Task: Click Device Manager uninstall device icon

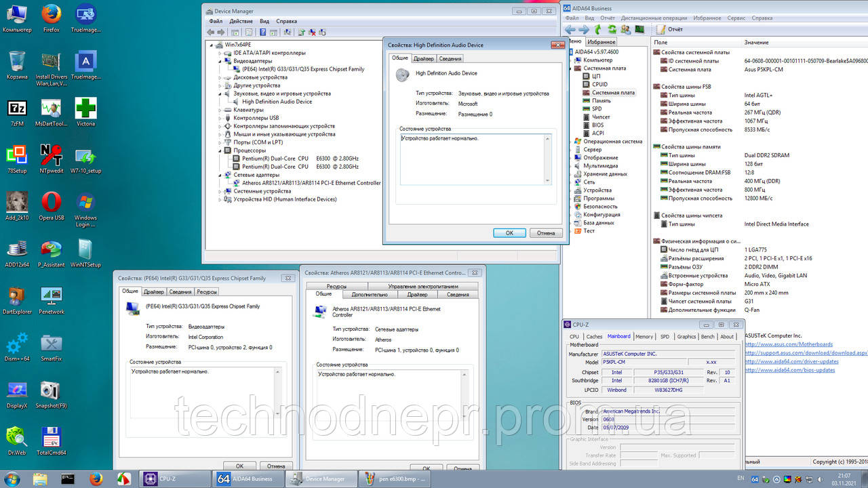Action: point(311,32)
